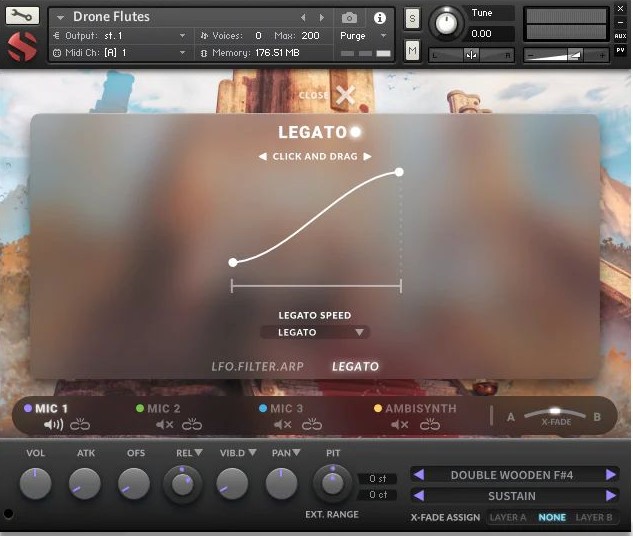Click the EXT. RANGE label
The width and height of the screenshot is (633, 536).
(332, 514)
